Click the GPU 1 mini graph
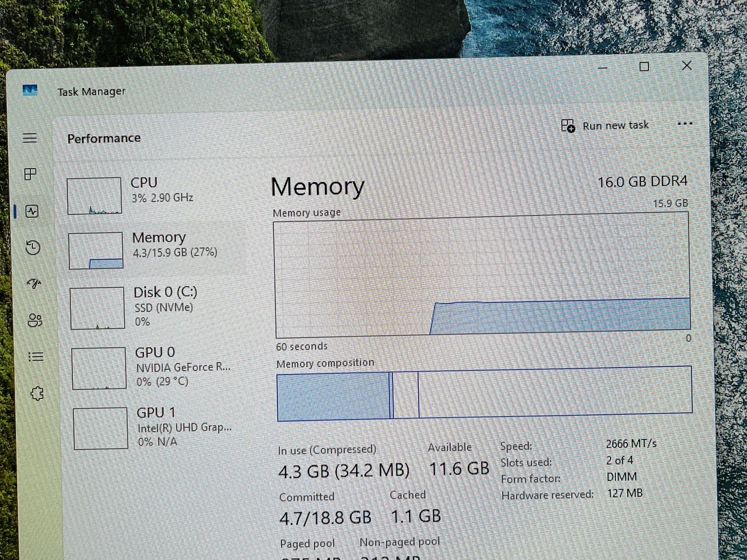Screen dimensions: 747x560 101,428
